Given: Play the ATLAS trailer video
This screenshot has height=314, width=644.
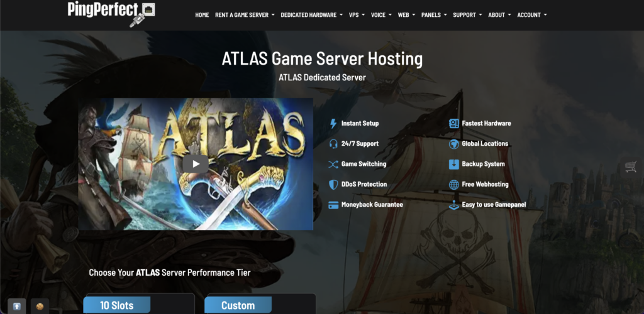Looking at the screenshot, I should [196, 164].
